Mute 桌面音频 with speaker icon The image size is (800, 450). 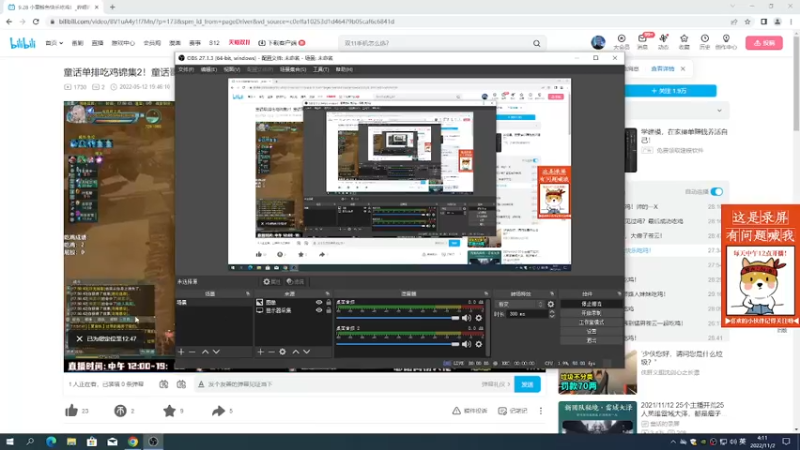pyautogui.click(x=466, y=318)
